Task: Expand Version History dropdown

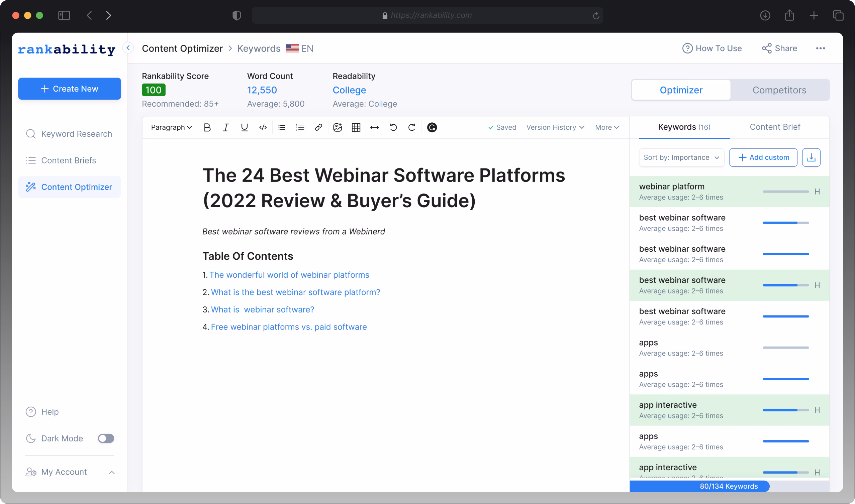Action: pos(555,127)
